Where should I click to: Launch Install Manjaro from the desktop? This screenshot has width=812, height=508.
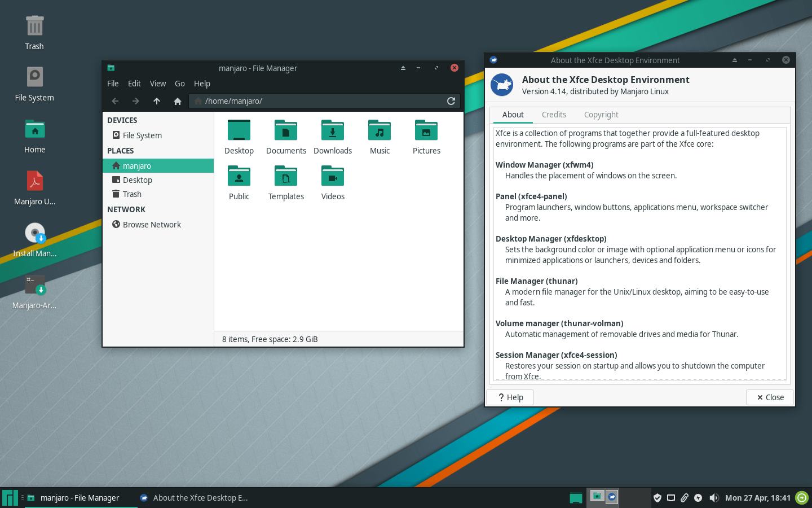[x=34, y=233]
